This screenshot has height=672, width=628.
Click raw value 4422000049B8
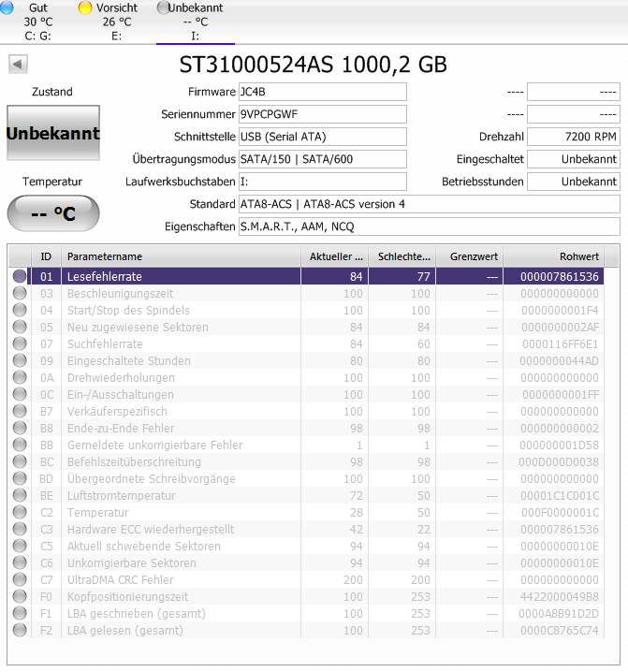560,596
